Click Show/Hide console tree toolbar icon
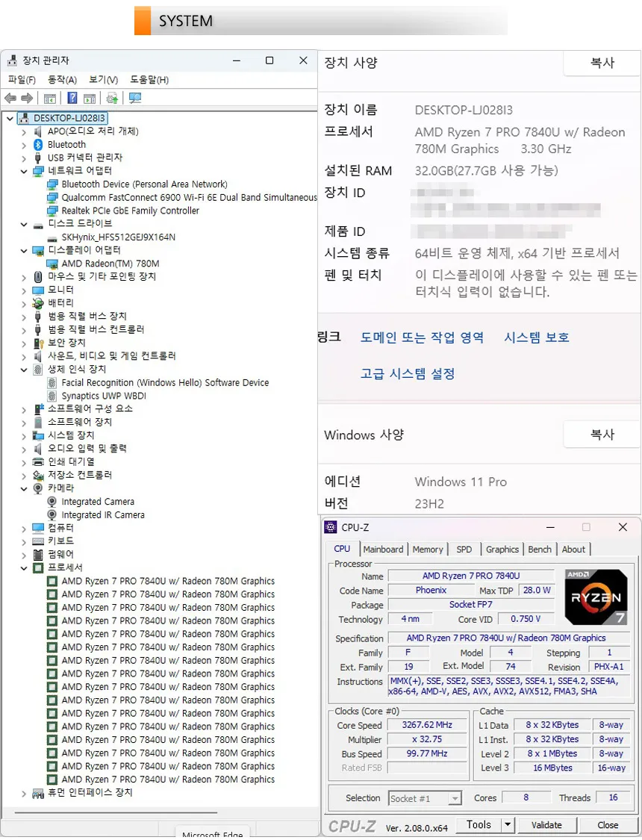The height and width of the screenshot is (840, 642). click(50, 99)
